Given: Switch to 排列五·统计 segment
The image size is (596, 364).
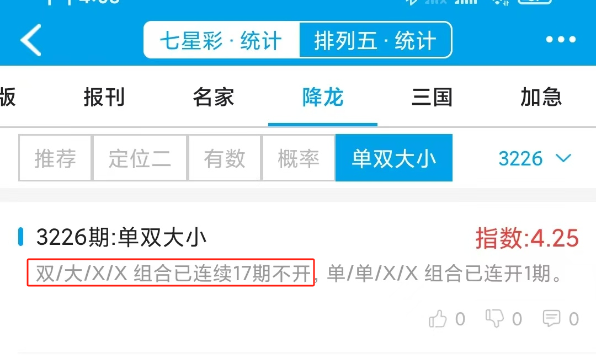Looking at the screenshot, I should point(376,40).
